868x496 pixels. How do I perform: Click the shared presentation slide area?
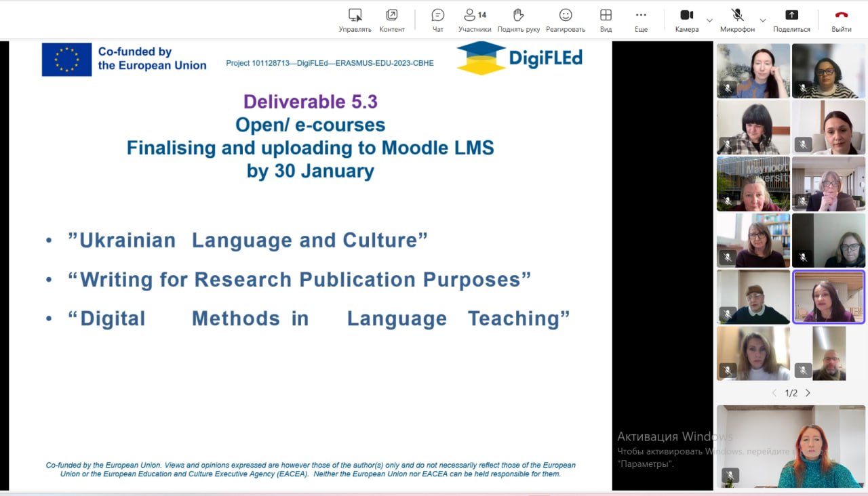pos(311,264)
